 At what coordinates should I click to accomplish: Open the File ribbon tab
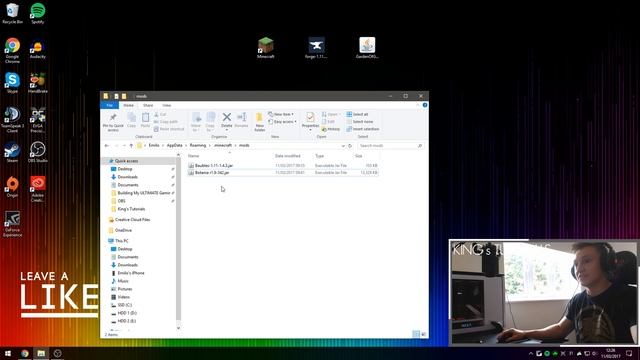109,105
